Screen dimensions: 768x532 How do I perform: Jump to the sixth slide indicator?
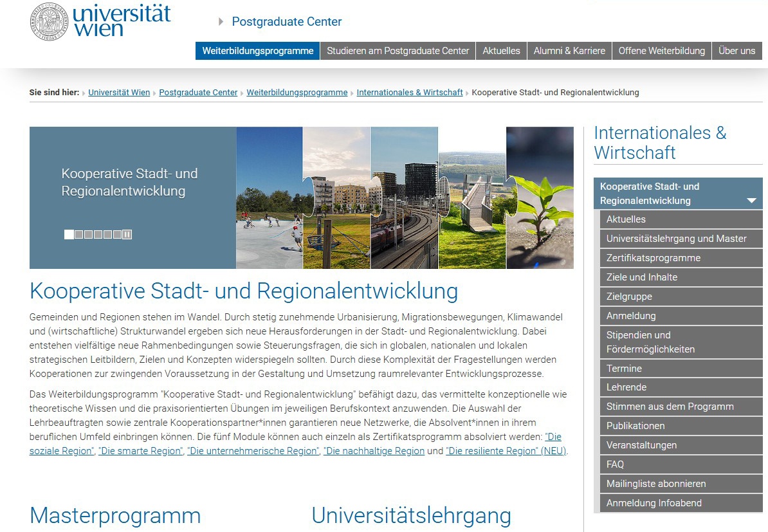pyautogui.click(x=117, y=235)
